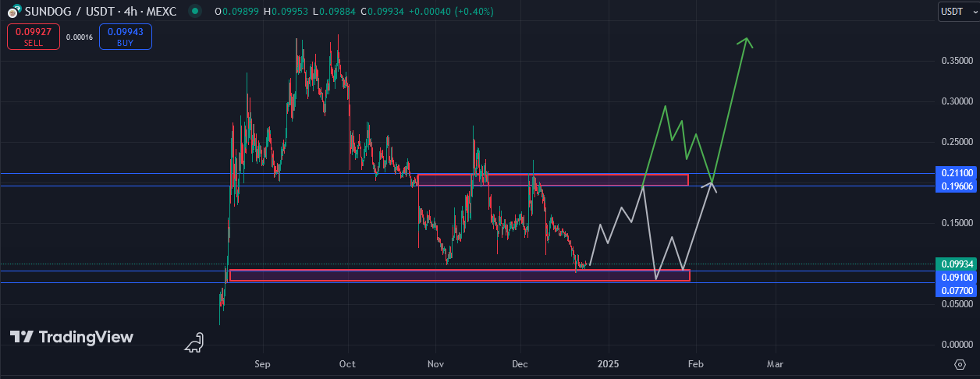Click the dinosaur icon near TradingView logo
This screenshot has width=980, height=379.
tap(194, 342)
